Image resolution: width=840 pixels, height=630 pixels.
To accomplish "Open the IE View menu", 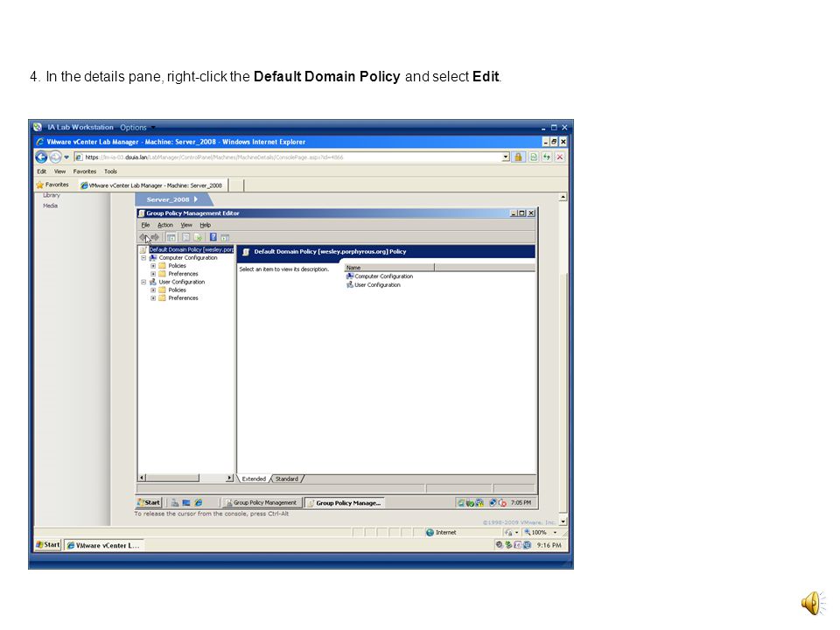I will (x=59, y=171).
